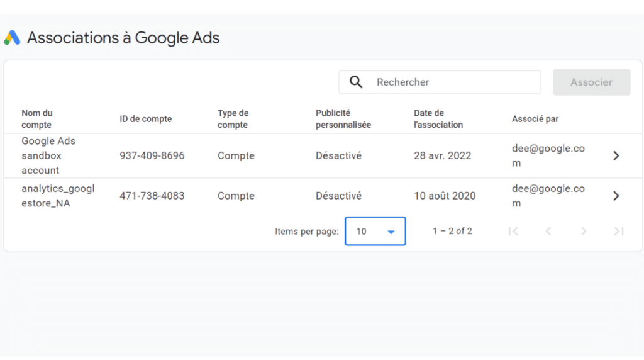Image resolution: width=644 pixels, height=360 pixels.
Task: Click the ID de compte column header
Action: tap(146, 119)
